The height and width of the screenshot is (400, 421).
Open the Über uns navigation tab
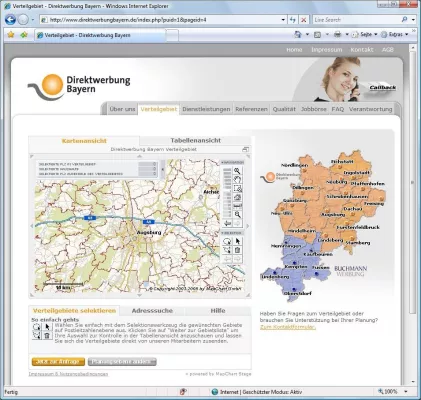(x=122, y=109)
